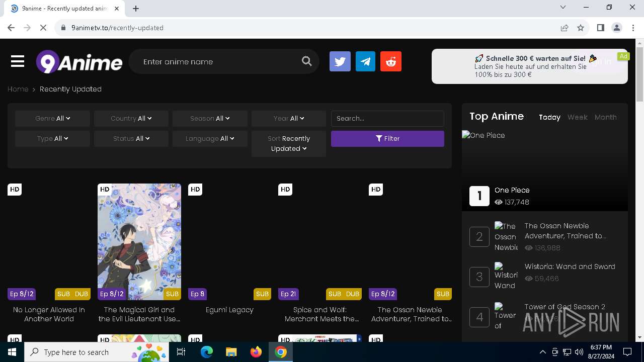Launch Microsoft Edge from taskbar
Viewport: 644px width, 362px height.
(x=207, y=352)
